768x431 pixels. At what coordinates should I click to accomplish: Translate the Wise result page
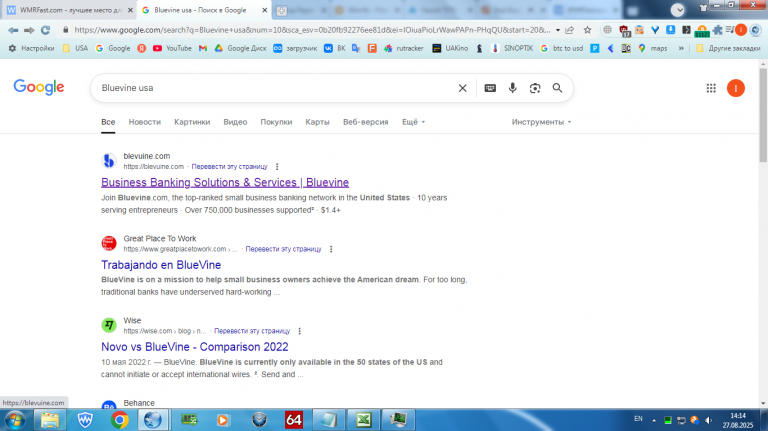[252, 331]
